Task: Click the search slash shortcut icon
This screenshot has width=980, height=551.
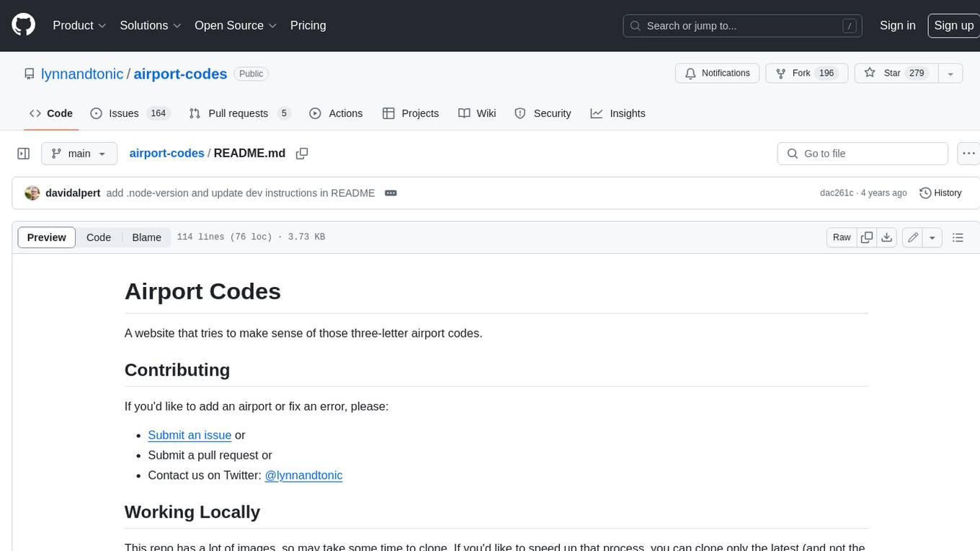Action: tap(850, 26)
